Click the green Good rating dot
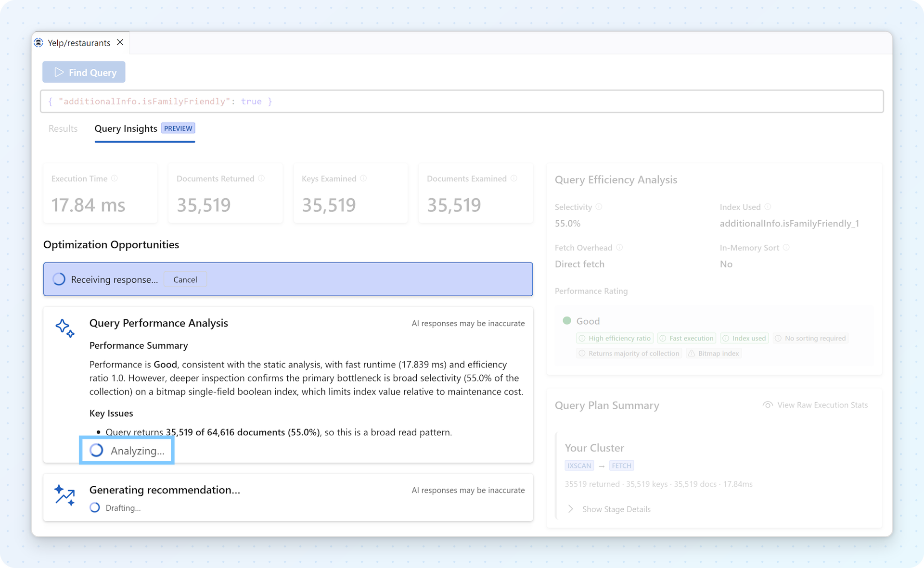The image size is (924, 568). click(x=567, y=321)
